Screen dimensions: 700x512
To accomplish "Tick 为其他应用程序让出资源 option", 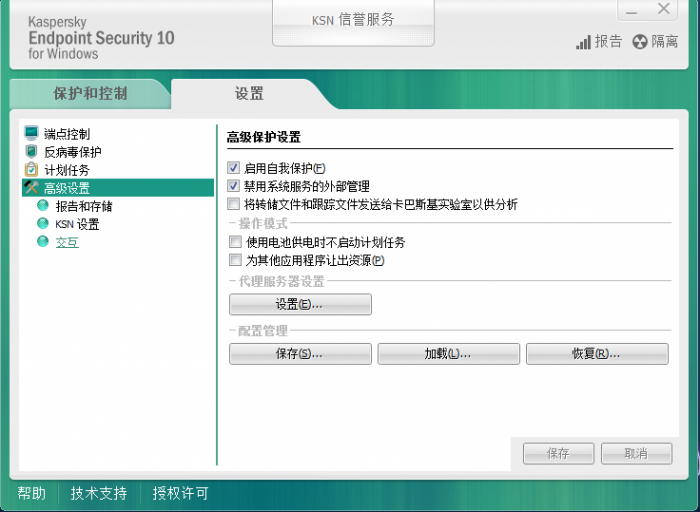I will 235,260.
